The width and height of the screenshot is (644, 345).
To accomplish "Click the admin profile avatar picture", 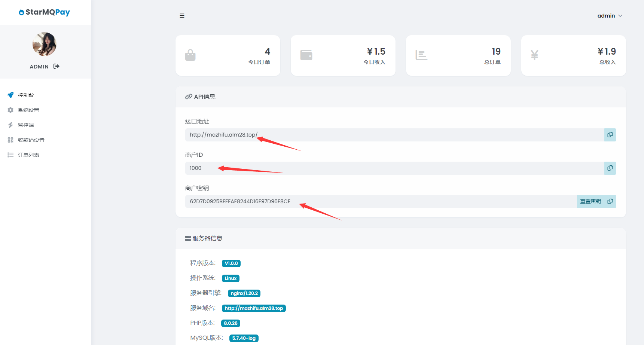I will (x=44, y=44).
